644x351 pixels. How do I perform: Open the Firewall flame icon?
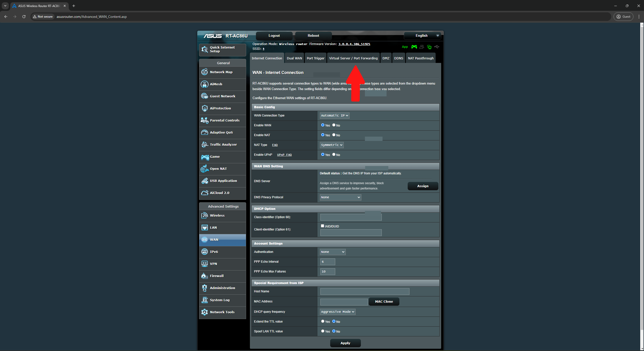[x=205, y=276]
